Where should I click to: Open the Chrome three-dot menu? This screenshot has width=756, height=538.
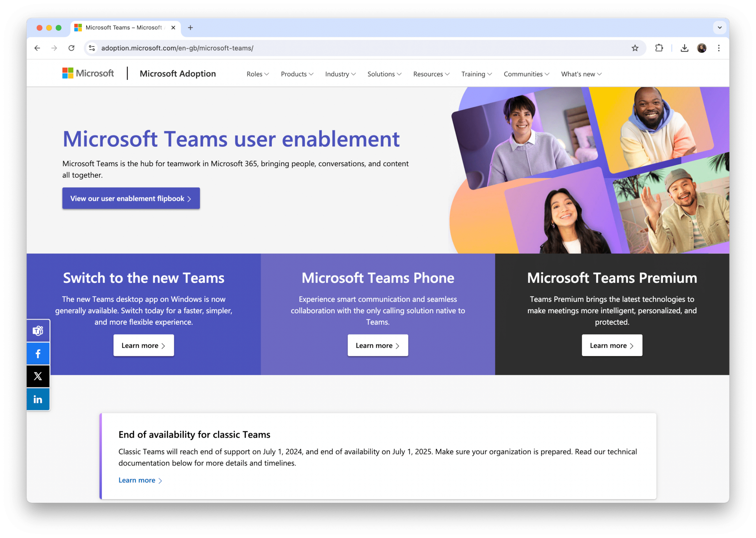tap(718, 48)
